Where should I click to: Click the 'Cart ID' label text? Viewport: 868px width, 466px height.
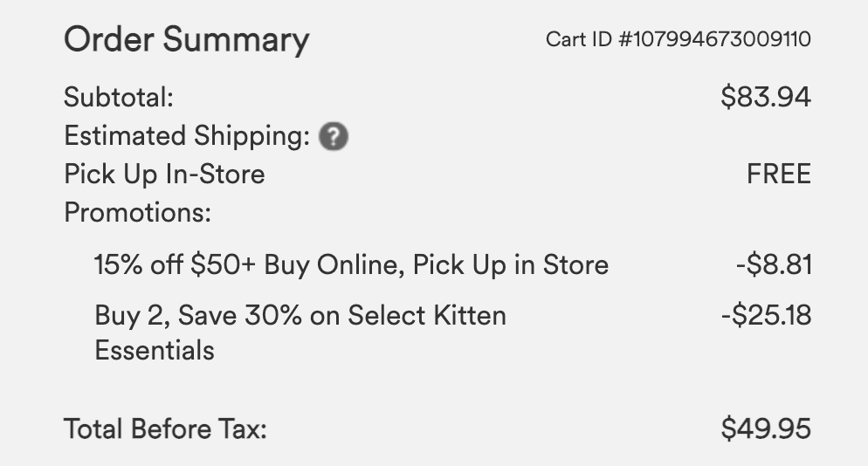[578, 39]
